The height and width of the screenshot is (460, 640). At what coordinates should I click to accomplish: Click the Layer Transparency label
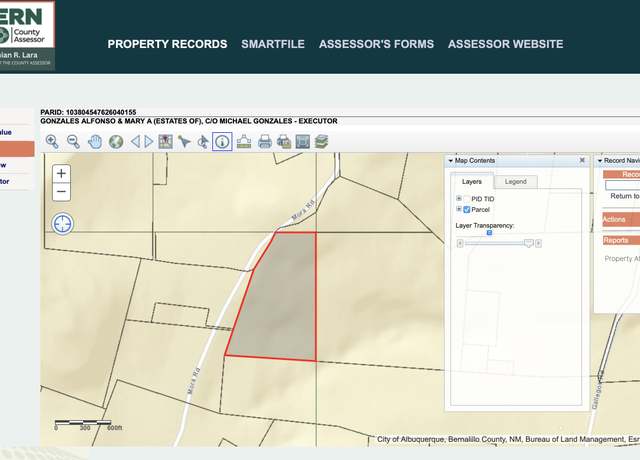click(x=484, y=225)
